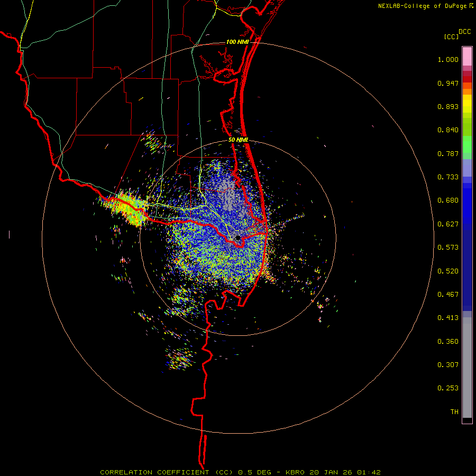Click the 0.360 scale value
476x476 pixels.
[448, 342]
